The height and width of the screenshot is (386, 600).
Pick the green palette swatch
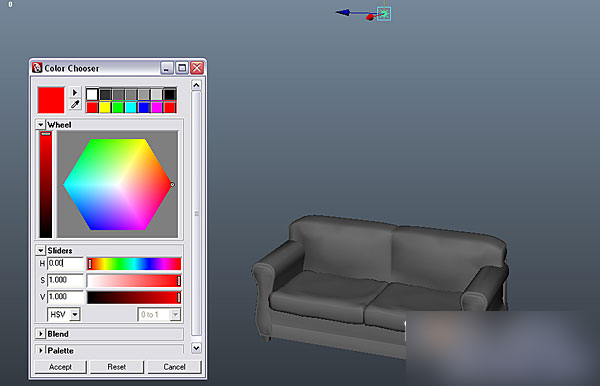(x=118, y=107)
